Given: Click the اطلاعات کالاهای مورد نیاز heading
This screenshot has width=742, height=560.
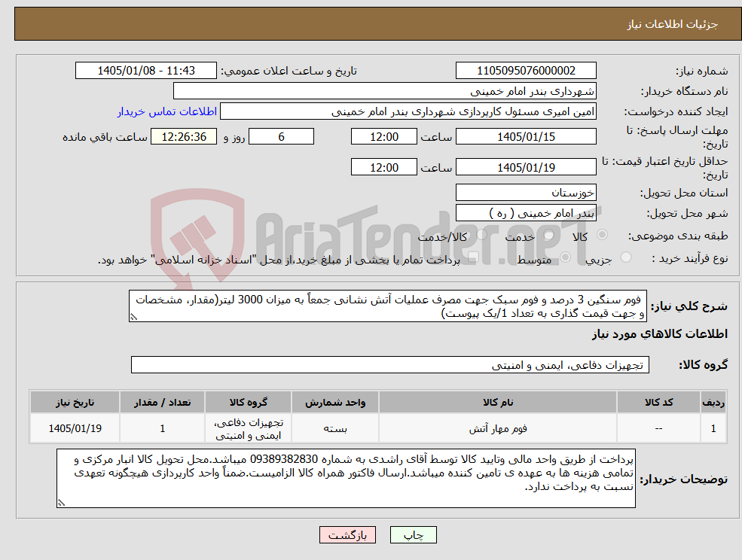Looking at the screenshot, I should 660,334.
